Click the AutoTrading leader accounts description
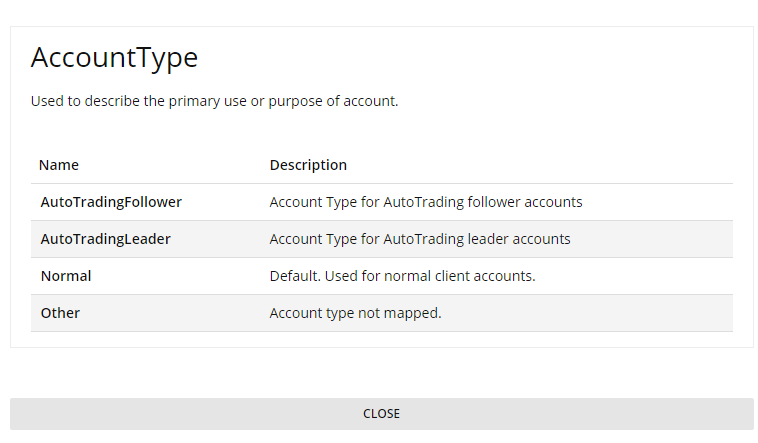Image resolution: width=758 pixels, height=443 pixels. [420, 239]
